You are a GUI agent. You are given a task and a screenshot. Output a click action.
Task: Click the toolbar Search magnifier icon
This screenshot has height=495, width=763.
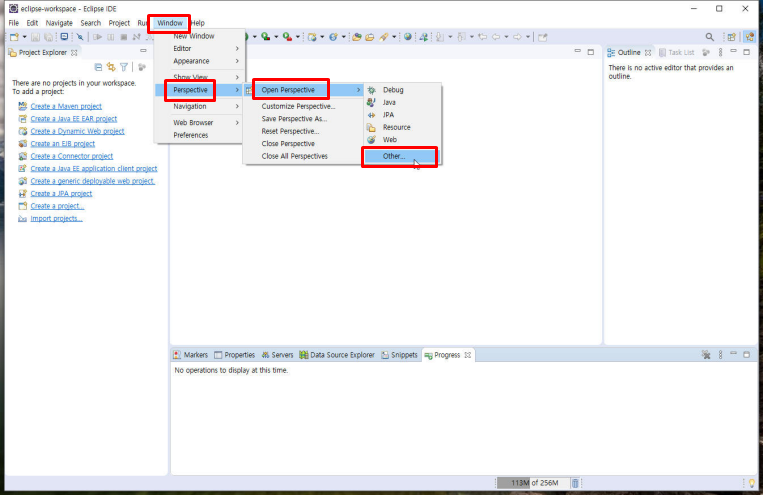pyautogui.click(x=710, y=37)
